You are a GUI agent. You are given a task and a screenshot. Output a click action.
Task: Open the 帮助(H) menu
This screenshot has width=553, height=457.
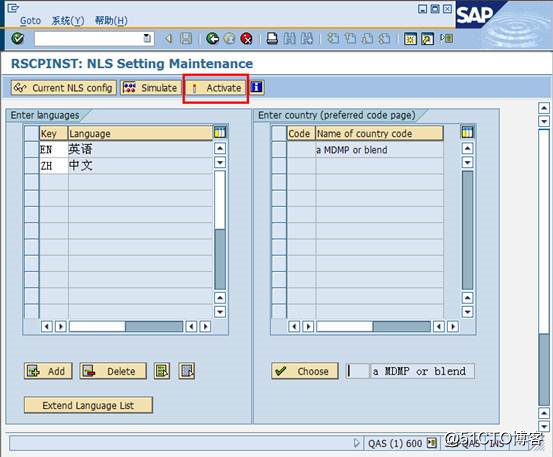(x=111, y=20)
